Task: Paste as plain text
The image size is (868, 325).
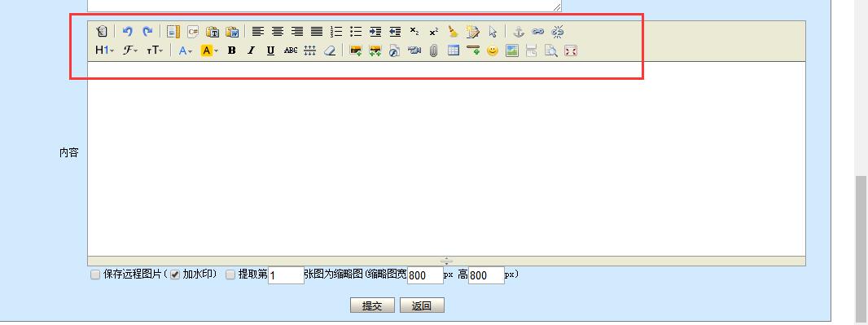Action: click(x=213, y=32)
